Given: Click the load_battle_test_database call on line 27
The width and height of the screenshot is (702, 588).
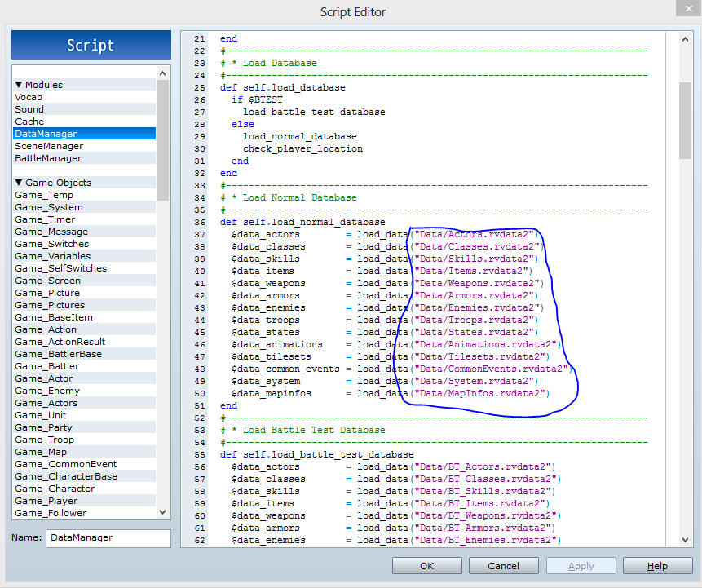Looking at the screenshot, I should (x=314, y=112).
